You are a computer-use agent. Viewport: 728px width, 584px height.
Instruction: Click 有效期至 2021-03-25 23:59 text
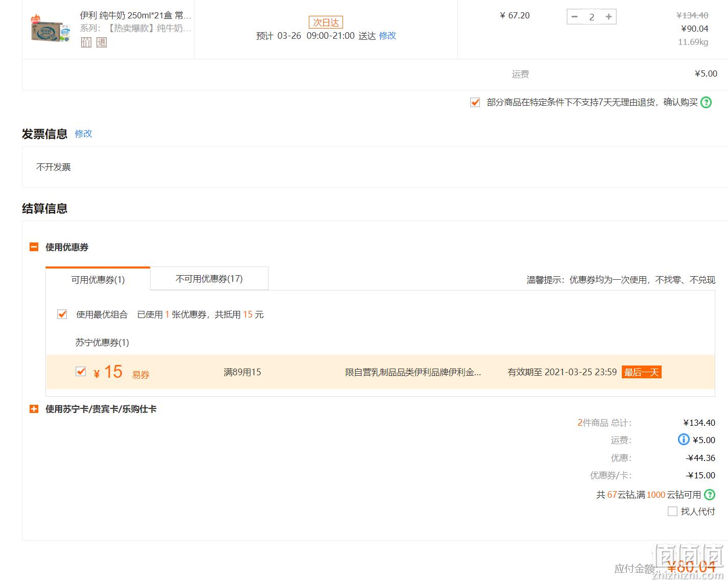(562, 372)
